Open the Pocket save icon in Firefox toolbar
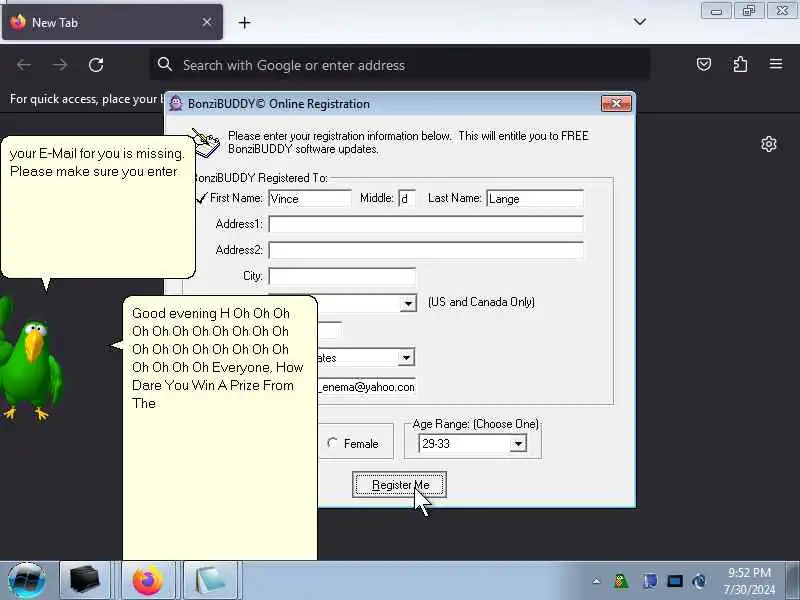Image resolution: width=800 pixels, height=600 pixels. point(704,64)
